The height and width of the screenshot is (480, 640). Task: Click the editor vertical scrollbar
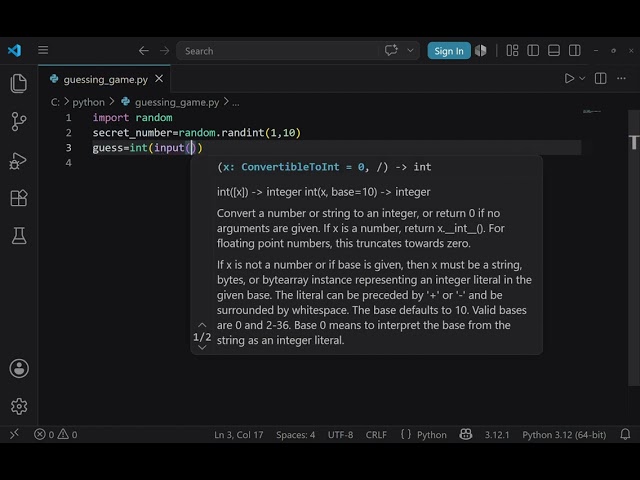[633, 247]
